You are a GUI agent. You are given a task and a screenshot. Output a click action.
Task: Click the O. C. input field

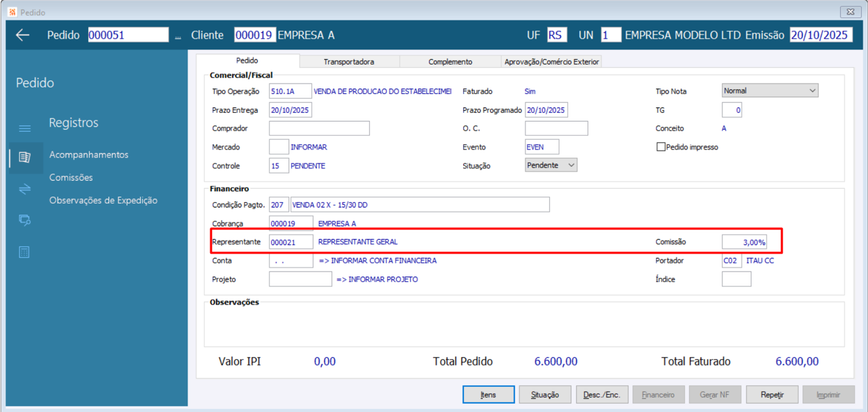click(556, 128)
